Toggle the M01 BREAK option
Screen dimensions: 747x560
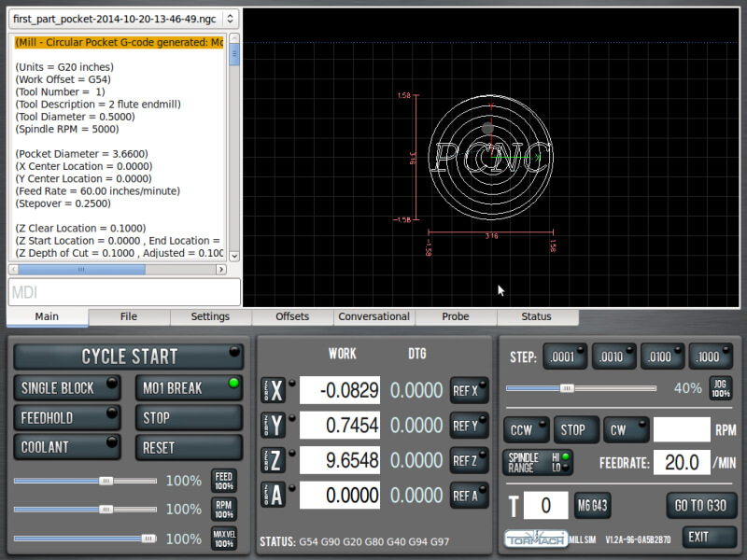pos(187,387)
